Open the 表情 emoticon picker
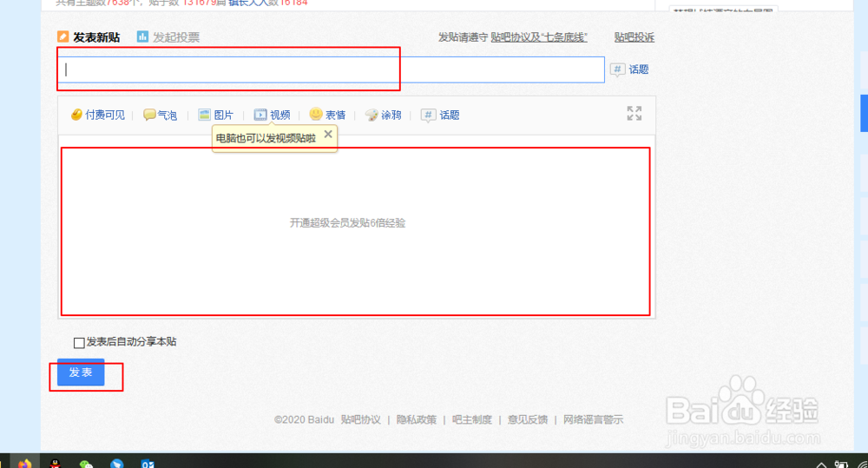Screen dimensions: 868x468 coord(327,115)
